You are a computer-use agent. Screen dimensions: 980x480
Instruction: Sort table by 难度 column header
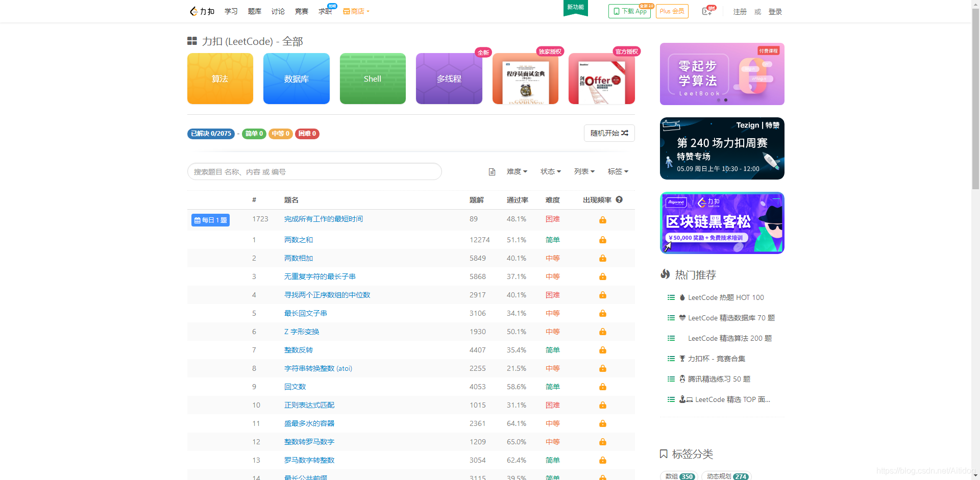tap(552, 200)
